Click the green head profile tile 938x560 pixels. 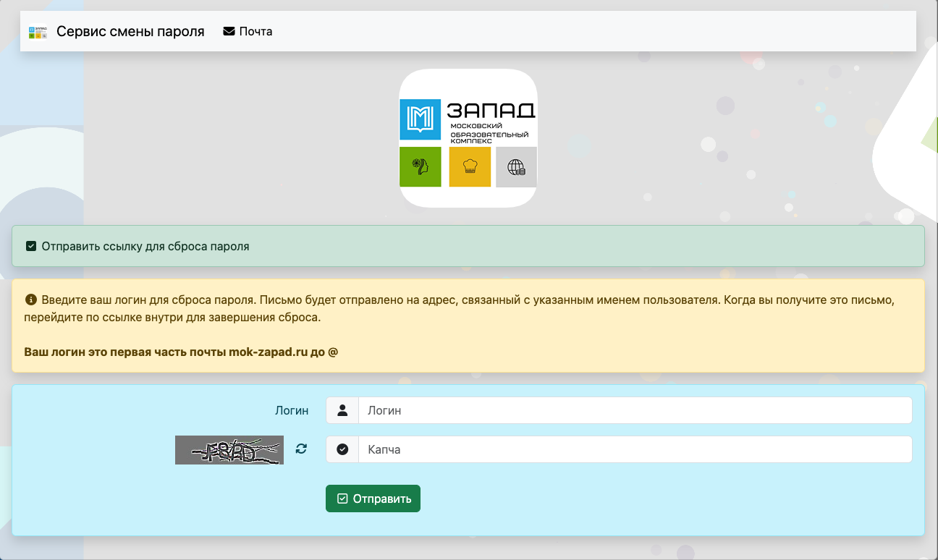421,166
